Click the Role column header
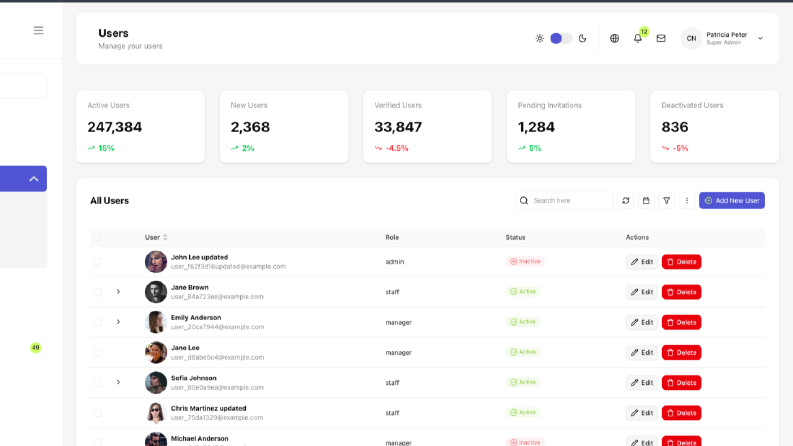The width and height of the screenshot is (793, 446). pyautogui.click(x=392, y=237)
